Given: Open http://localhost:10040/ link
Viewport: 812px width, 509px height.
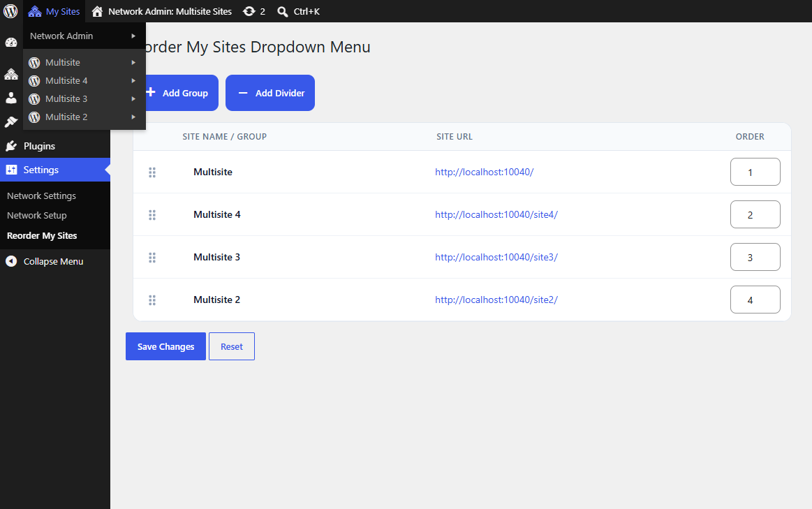Looking at the screenshot, I should coord(484,172).
